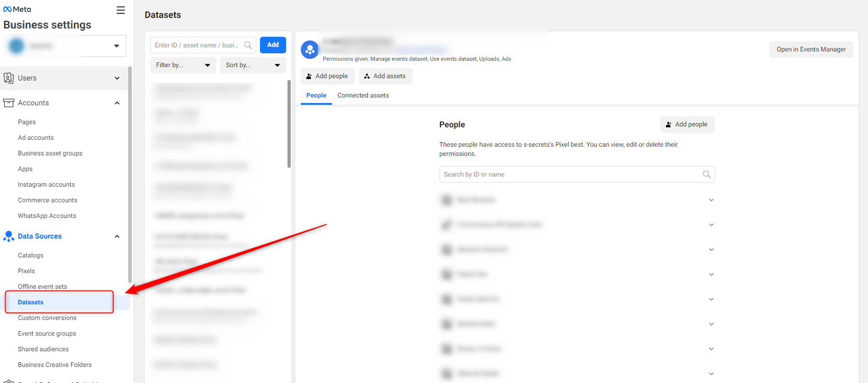The width and height of the screenshot is (868, 383).
Task: Click the blue Add button
Action: 273,45
